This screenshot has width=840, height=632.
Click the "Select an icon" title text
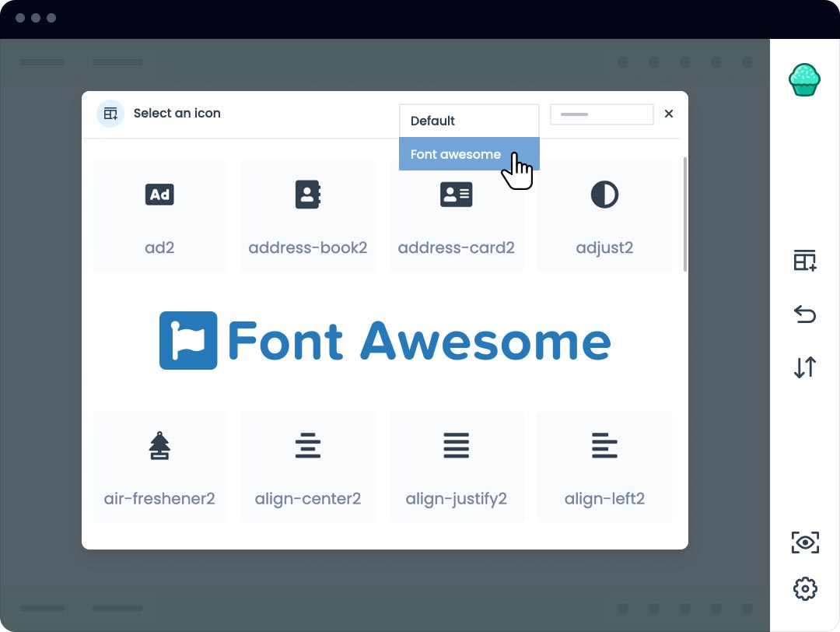pyautogui.click(x=177, y=113)
